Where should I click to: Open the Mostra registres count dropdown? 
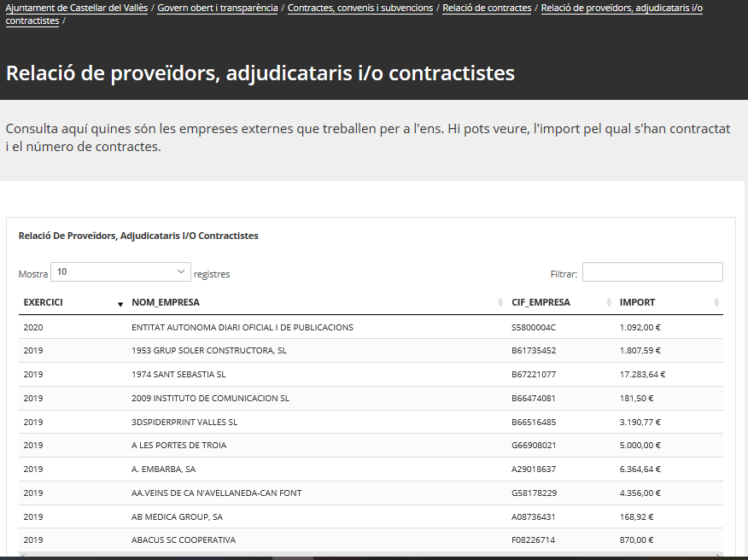[x=120, y=272]
